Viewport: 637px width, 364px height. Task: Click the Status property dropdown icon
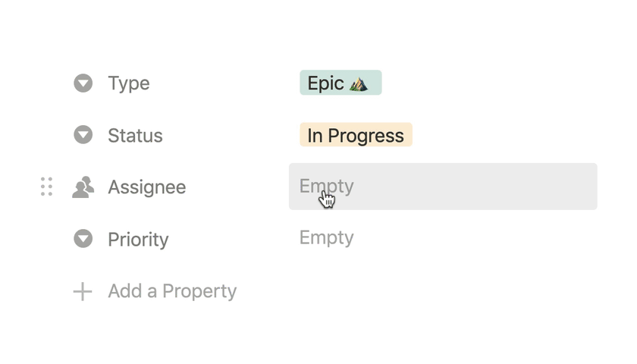83,135
